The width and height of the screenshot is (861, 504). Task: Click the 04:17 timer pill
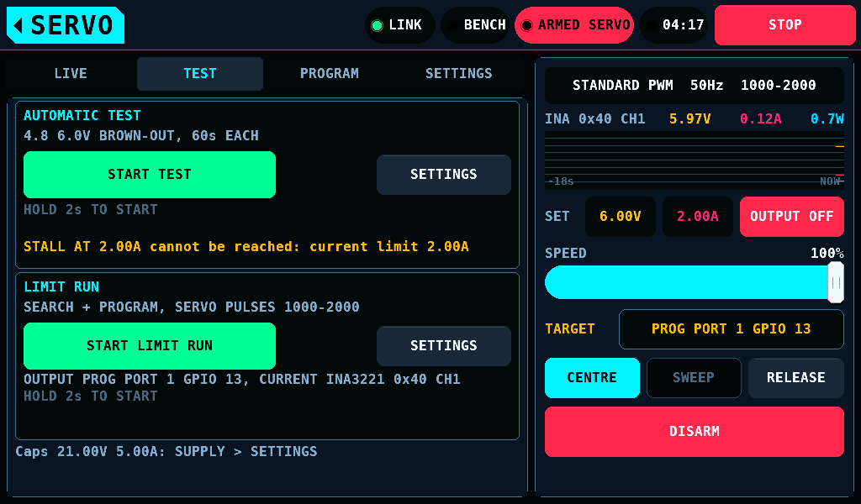click(x=673, y=25)
